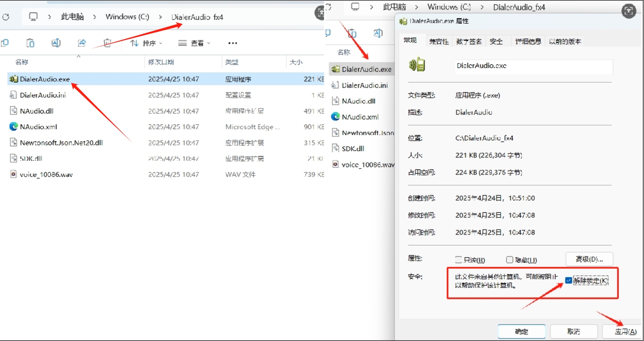Image resolution: width=644 pixels, height=341 pixels.
Task: Click Rename icon in left window toolbar
Action: pos(56,43)
